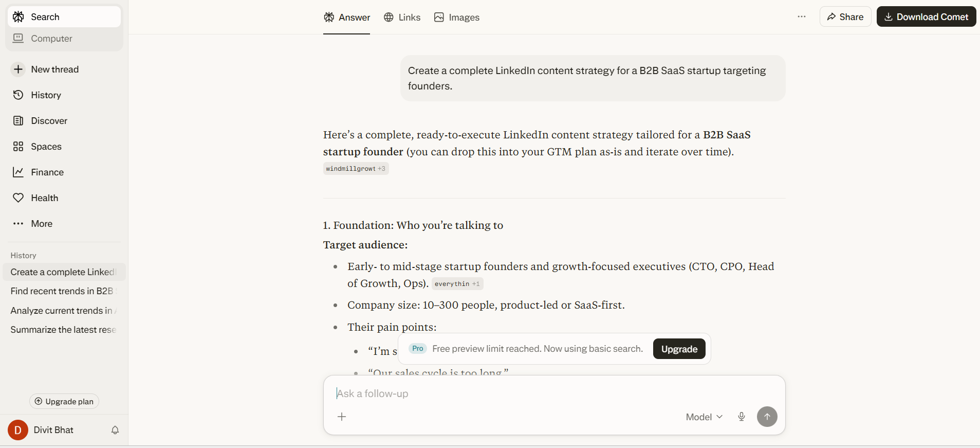980x448 pixels.
Task: Open the three-dot options menu
Action: click(x=801, y=16)
